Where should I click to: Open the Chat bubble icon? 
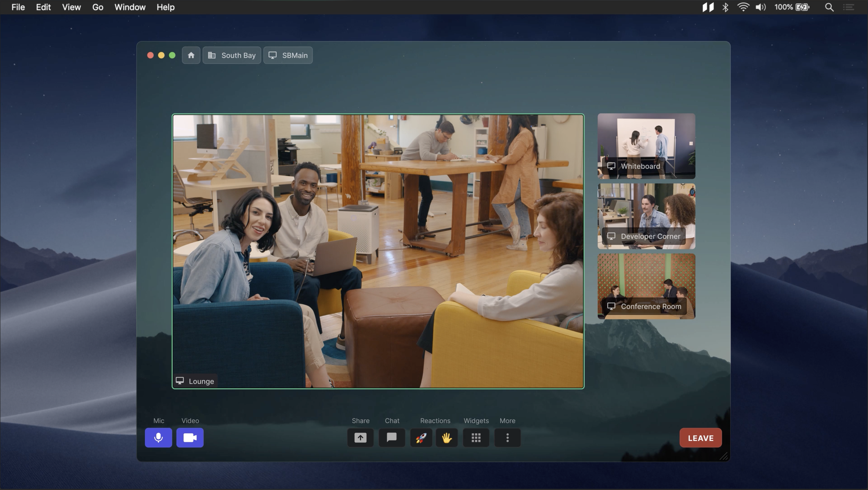click(x=392, y=438)
